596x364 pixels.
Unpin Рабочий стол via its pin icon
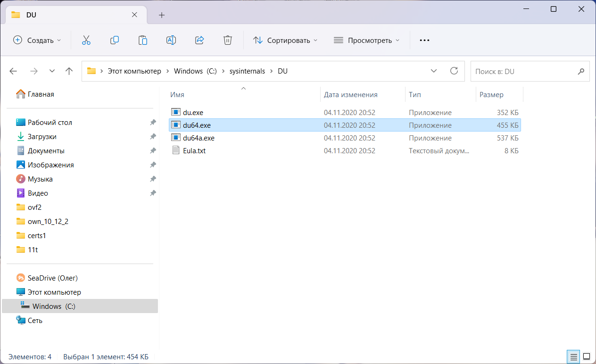click(153, 123)
